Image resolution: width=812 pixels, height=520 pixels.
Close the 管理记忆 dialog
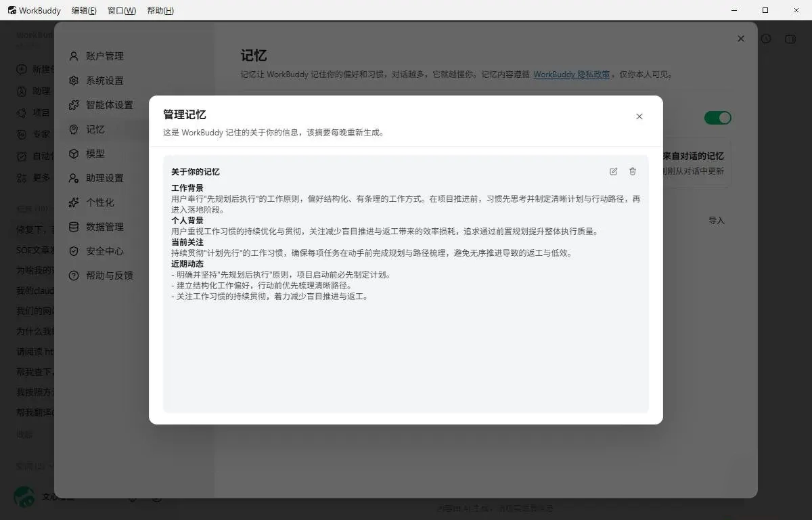639,116
